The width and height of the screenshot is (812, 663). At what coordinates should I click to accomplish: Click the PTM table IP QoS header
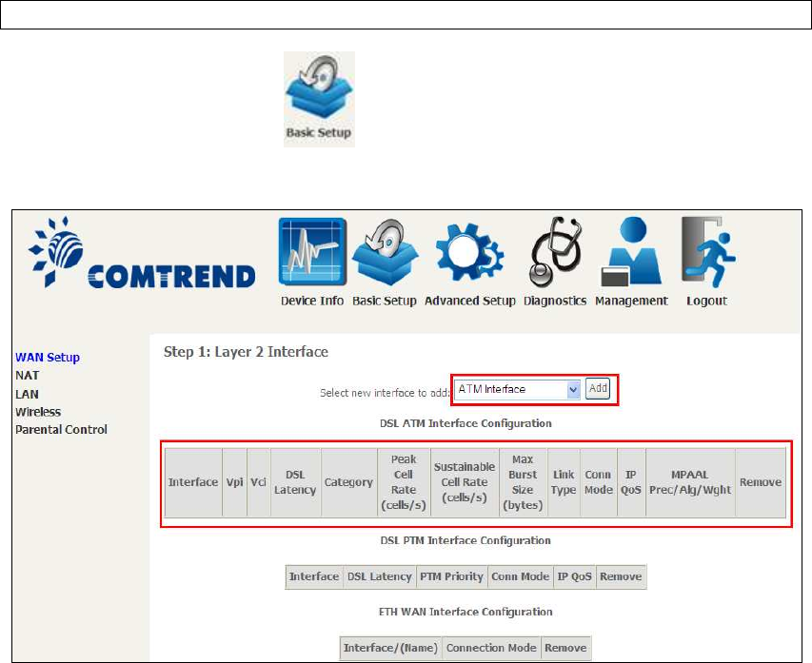pyautogui.click(x=574, y=576)
